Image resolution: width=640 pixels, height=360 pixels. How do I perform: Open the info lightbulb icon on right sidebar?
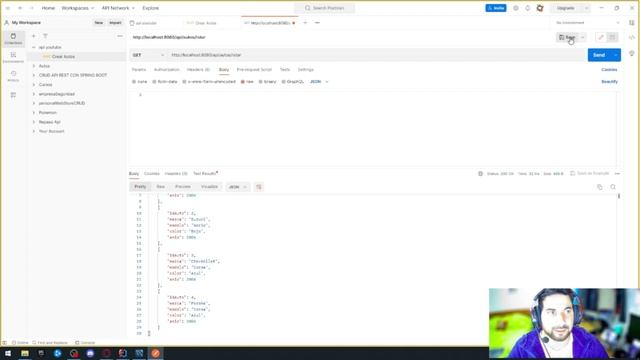(x=631, y=53)
